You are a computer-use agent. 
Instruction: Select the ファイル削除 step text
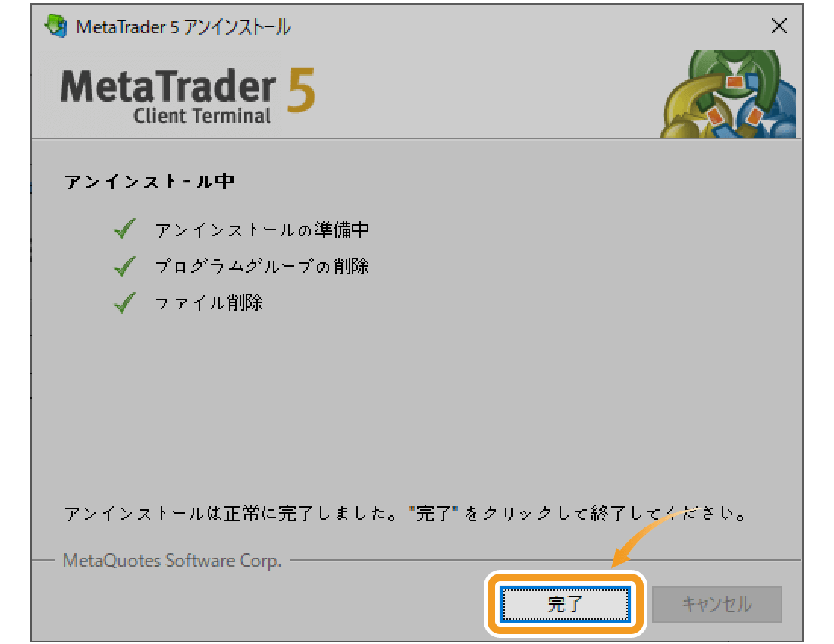[209, 304]
